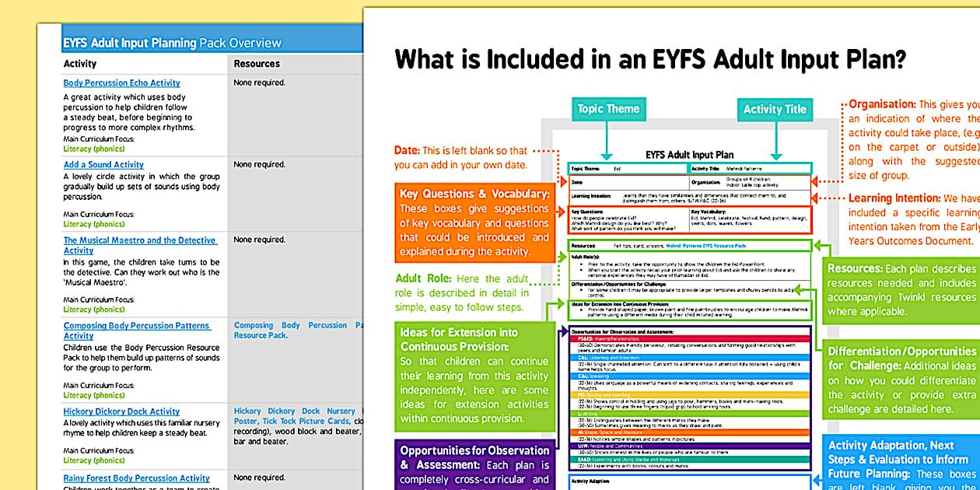Click the EYFS Adult Input Planning Pack Overview banner

tap(173, 43)
